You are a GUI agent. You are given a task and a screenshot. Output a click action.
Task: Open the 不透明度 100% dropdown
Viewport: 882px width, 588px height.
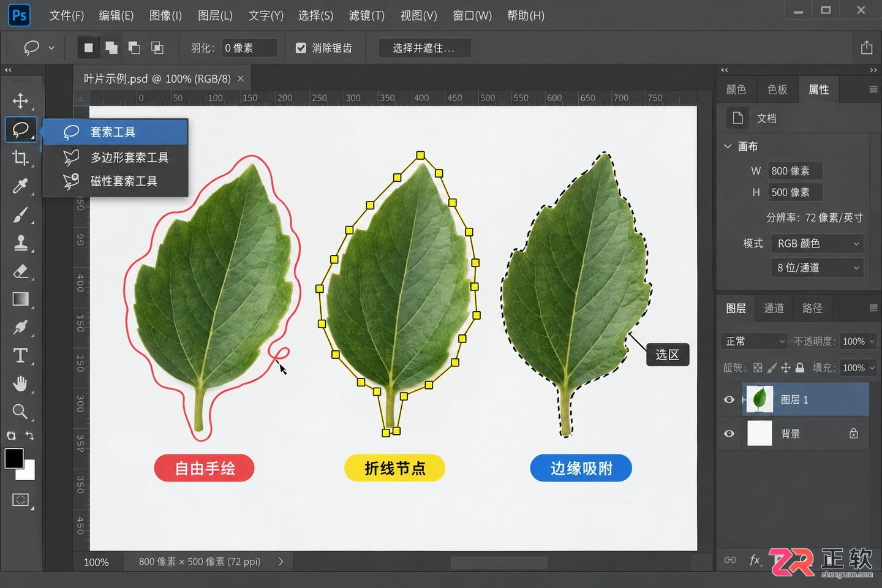pyautogui.click(x=858, y=341)
